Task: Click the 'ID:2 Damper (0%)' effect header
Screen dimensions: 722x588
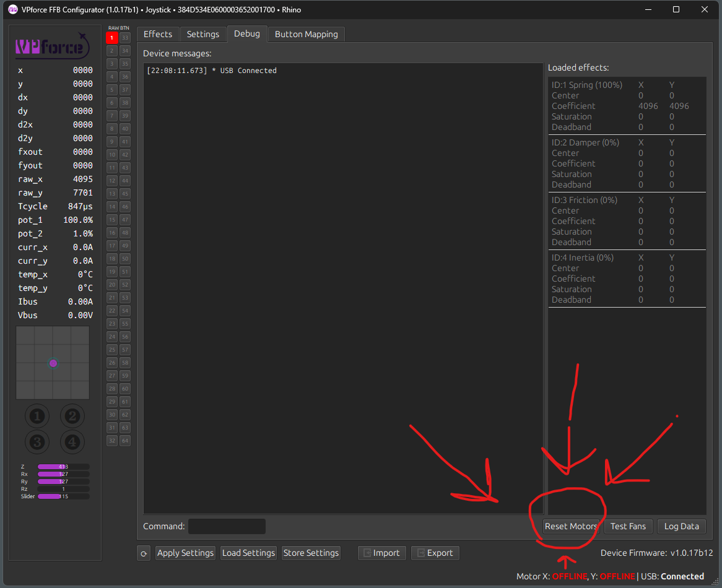Action: coord(585,142)
